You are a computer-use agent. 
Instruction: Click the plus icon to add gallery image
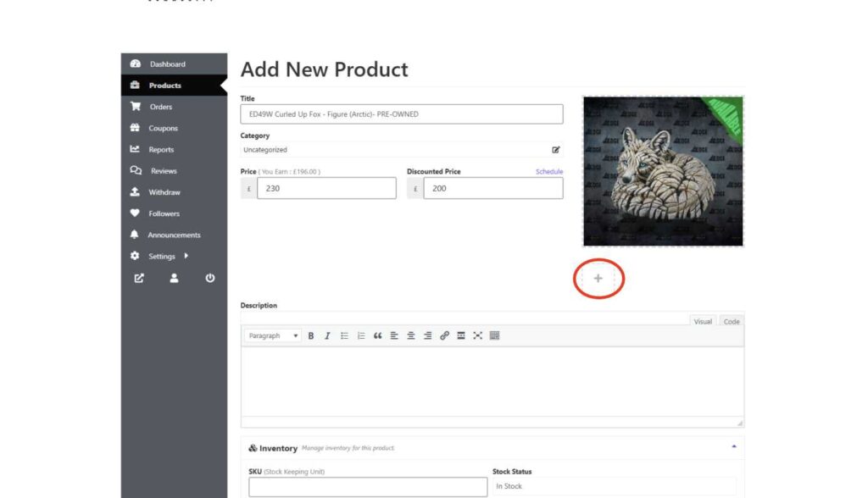click(598, 279)
